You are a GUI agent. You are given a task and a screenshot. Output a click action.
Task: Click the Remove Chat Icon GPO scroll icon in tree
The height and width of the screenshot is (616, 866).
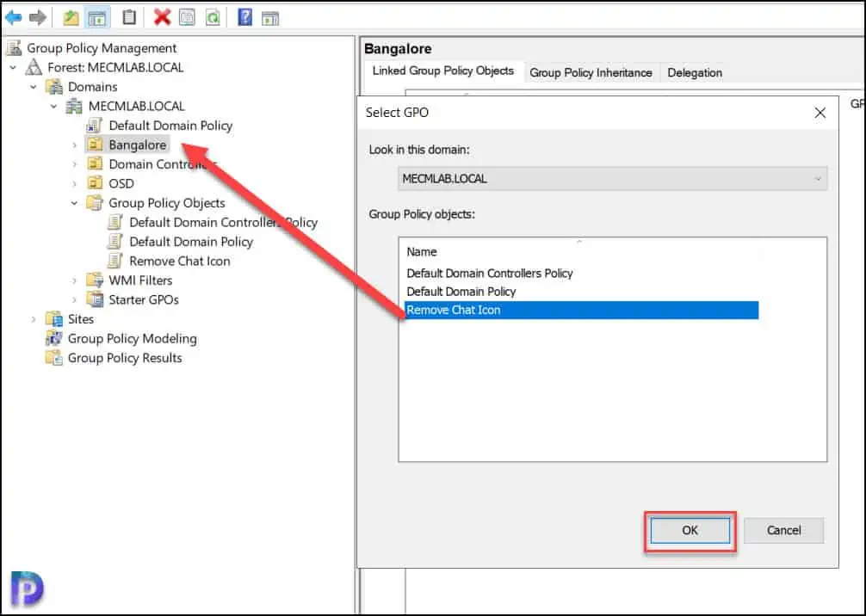114,261
